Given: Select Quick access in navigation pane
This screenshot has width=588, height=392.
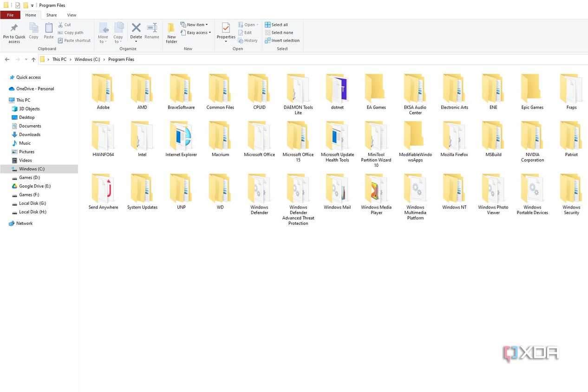Looking at the screenshot, I should [28, 77].
